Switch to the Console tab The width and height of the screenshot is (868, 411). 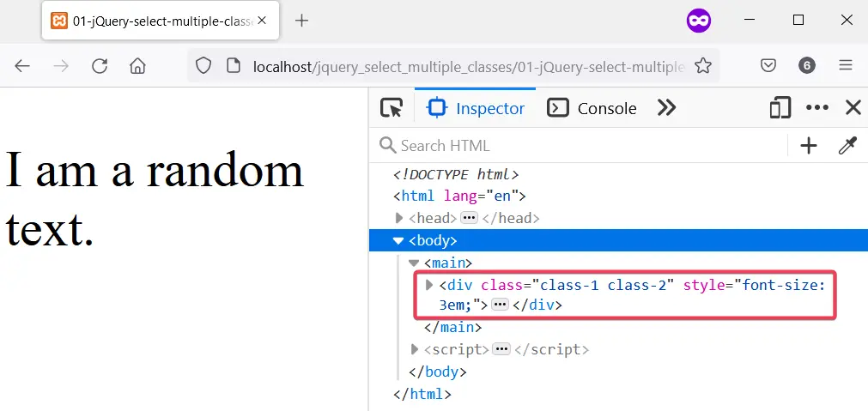tap(592, 108)
